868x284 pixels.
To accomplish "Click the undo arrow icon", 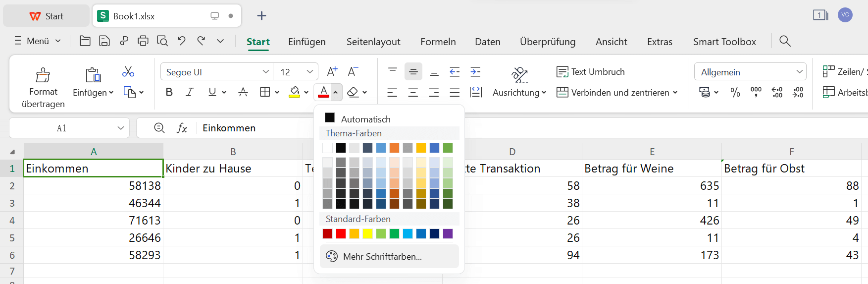I will click(x=182, y=41).
